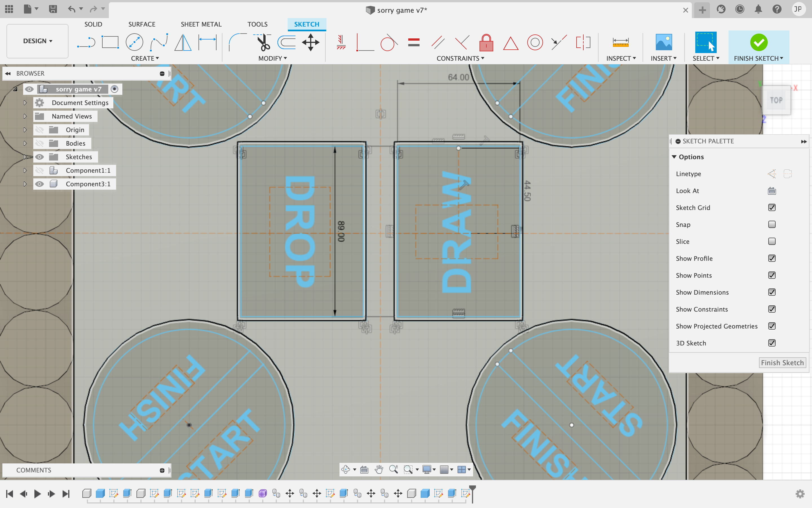The height and width of the screenshot is (508, 812).
Task: Click the Insert image icon
Action: click(x=664, y=43)
